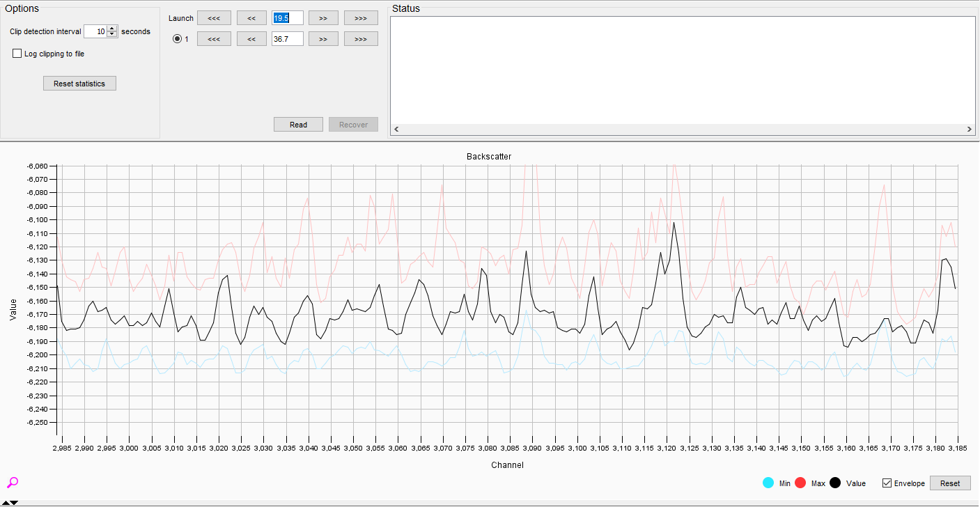980x507 pixels.
Task: Increase clip detection interval with up arrow
Action: (112, 29)
